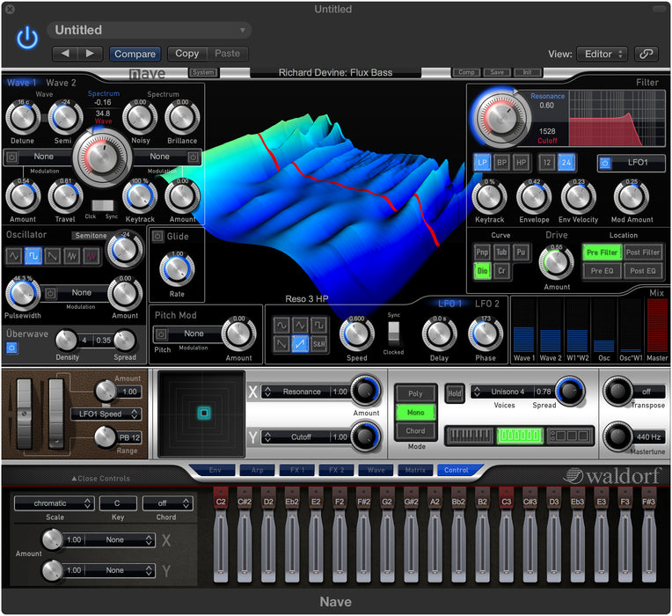Enable the Glide power icon
The height and width of the screenshot is (616, 672).
pyautogui.click(x=157, y=236)
